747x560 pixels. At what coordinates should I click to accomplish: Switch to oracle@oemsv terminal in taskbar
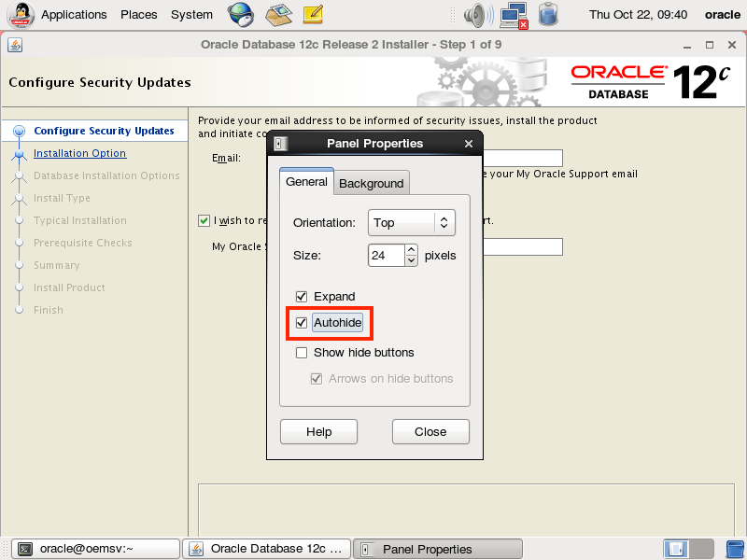pos(95,549)
